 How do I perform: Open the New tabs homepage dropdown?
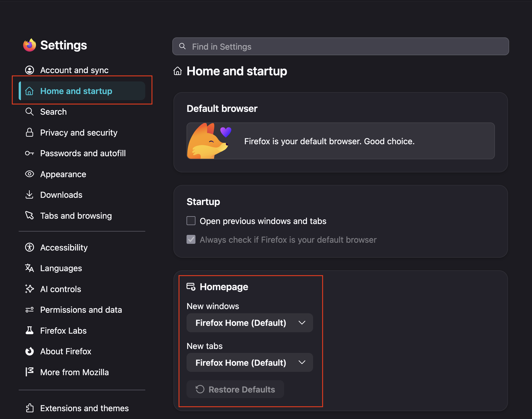click(250, 362)
